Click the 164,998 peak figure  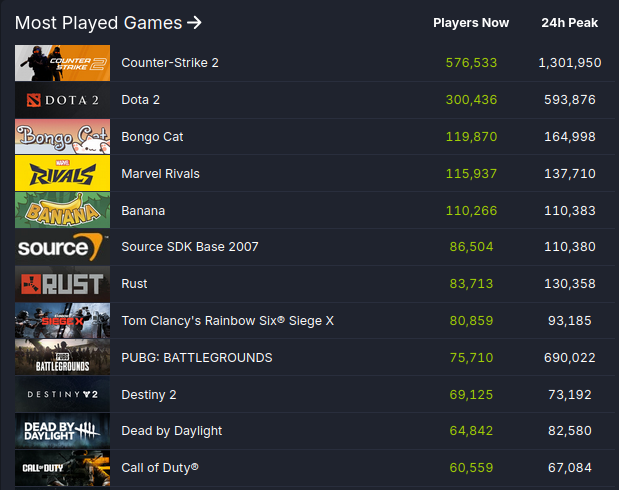(570, 137)
